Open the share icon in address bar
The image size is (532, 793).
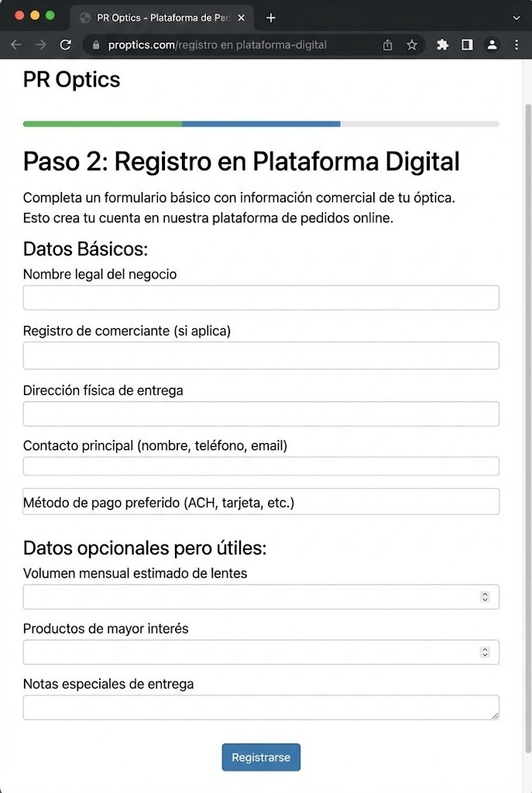pyautogui.click(x=388, y=45)
